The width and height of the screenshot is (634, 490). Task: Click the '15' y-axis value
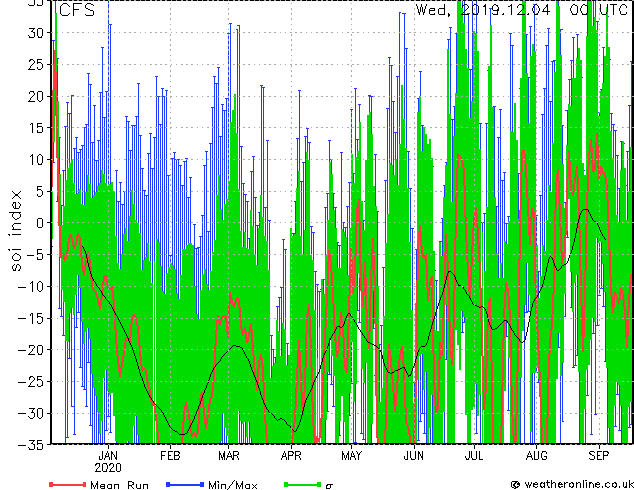tap(36, 128)
